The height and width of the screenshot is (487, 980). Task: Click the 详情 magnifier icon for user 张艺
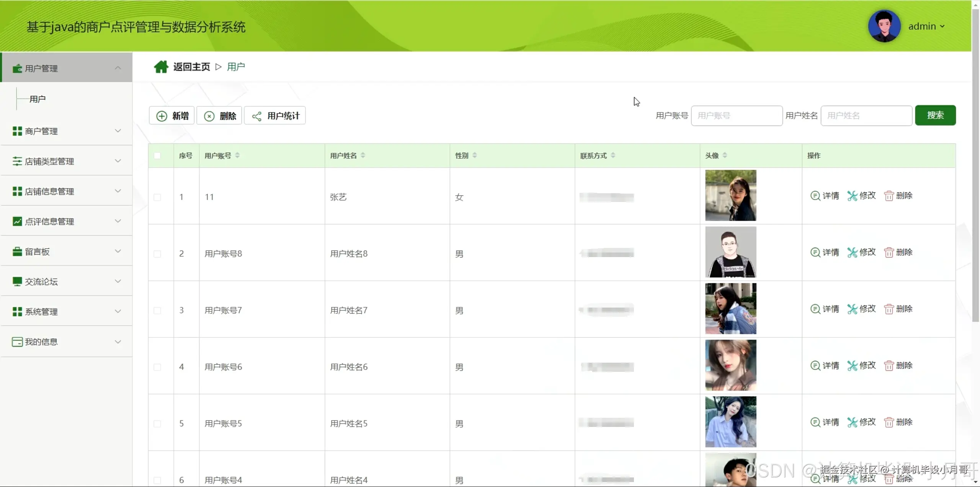coord(815,196)
